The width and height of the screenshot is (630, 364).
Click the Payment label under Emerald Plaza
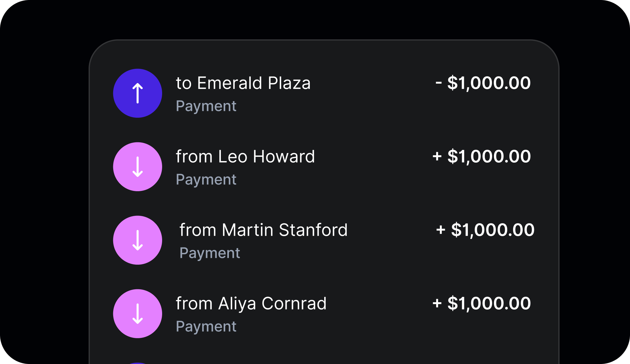pos(206,106)
